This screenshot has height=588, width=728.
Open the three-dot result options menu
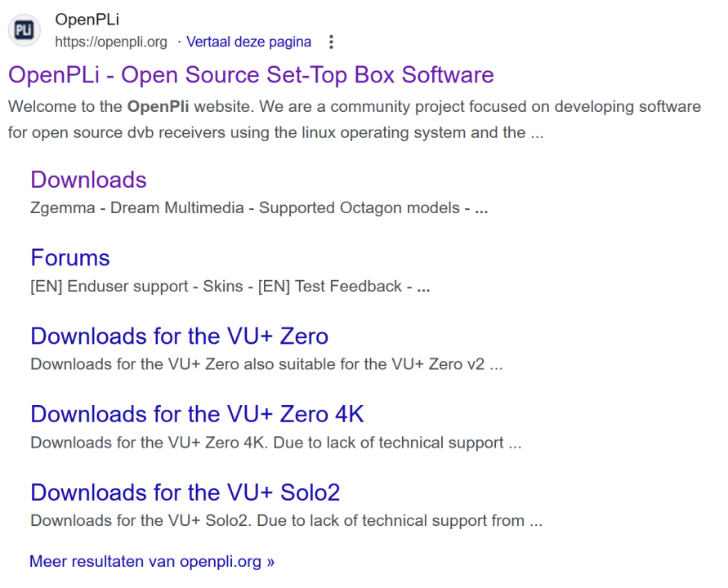tap(331, 42)
